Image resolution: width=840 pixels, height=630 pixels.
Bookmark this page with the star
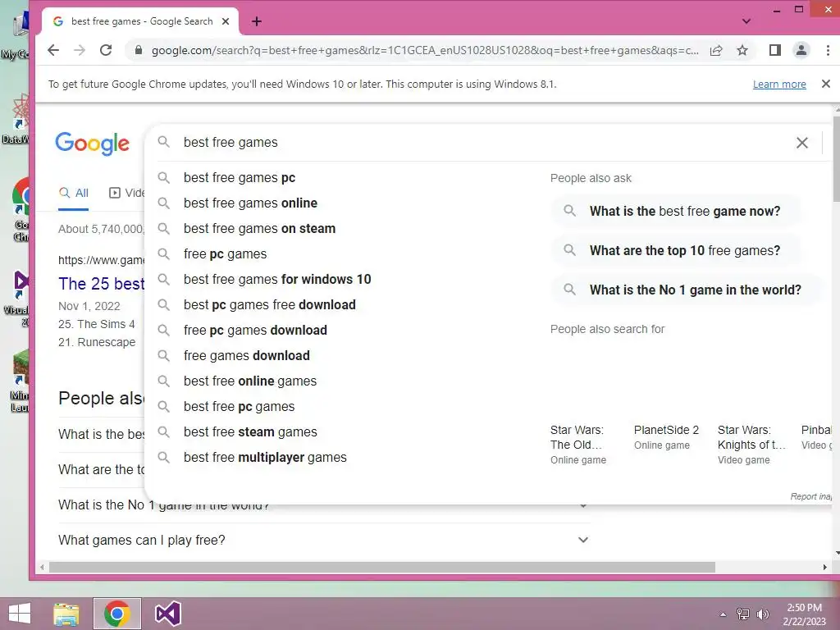pyautogui.click(x=742, y=50)
